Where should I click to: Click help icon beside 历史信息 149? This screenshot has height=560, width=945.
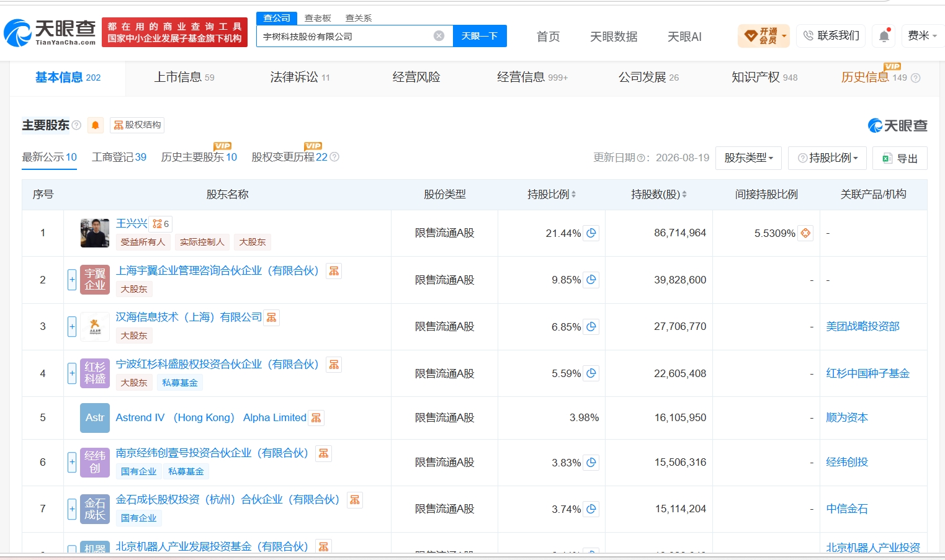point(915,78)
